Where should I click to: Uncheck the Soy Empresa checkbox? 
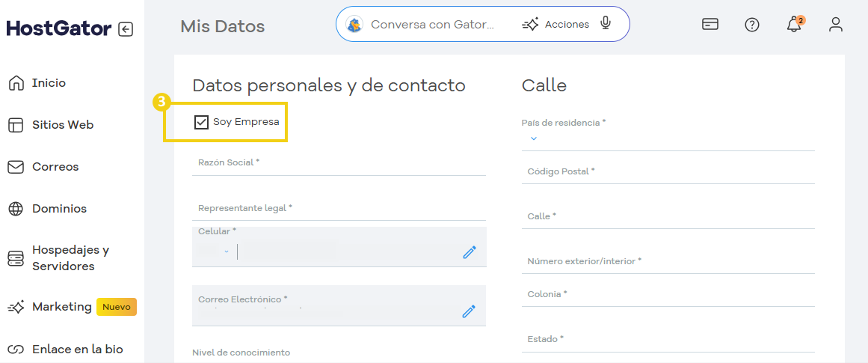(x=202, y=122)
